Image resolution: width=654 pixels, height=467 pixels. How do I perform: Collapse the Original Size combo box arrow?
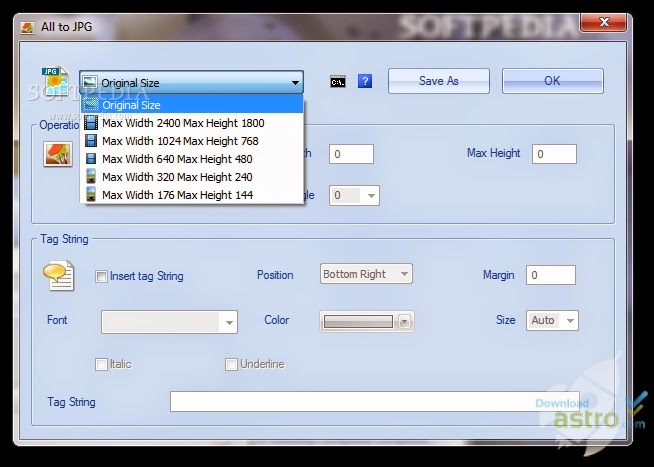pyautogui.click(x=295, y=83)
